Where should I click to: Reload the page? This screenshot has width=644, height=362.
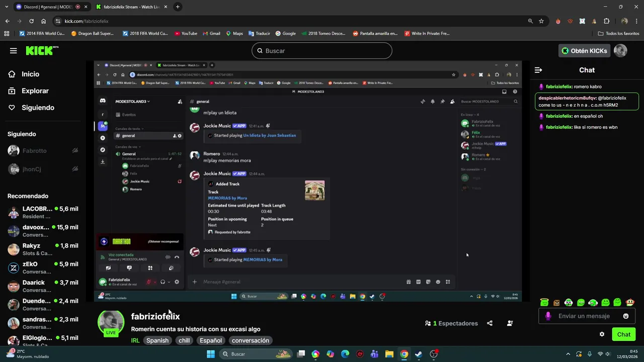[x=31, y=21]
